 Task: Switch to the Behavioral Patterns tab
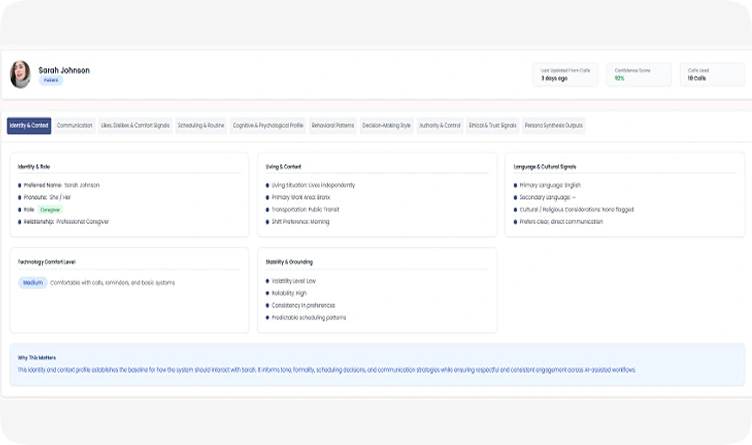(x=332, y=126)
